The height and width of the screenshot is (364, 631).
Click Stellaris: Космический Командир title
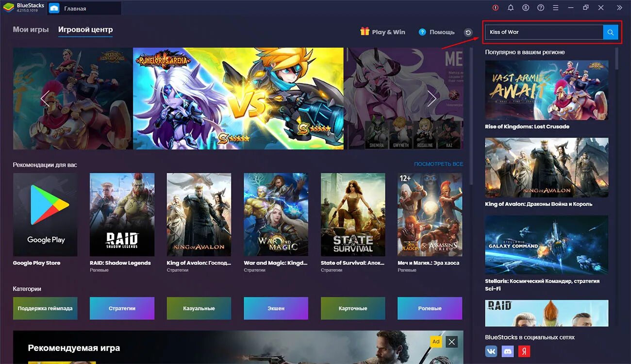(x=542, y=285)
